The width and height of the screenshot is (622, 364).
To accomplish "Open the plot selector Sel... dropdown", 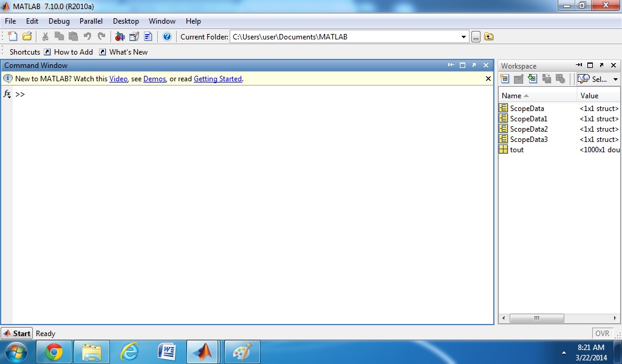I will (x=598, y=79).
